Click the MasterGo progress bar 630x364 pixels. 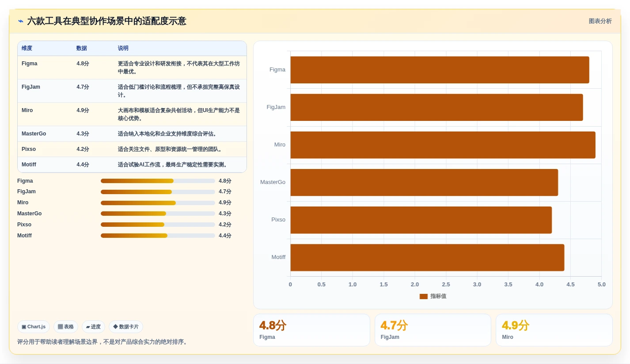click(x=158, y=214)
